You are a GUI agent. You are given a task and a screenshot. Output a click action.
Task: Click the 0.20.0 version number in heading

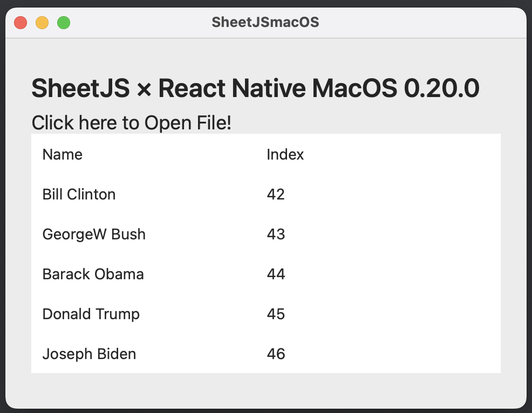tap(441, 88)
